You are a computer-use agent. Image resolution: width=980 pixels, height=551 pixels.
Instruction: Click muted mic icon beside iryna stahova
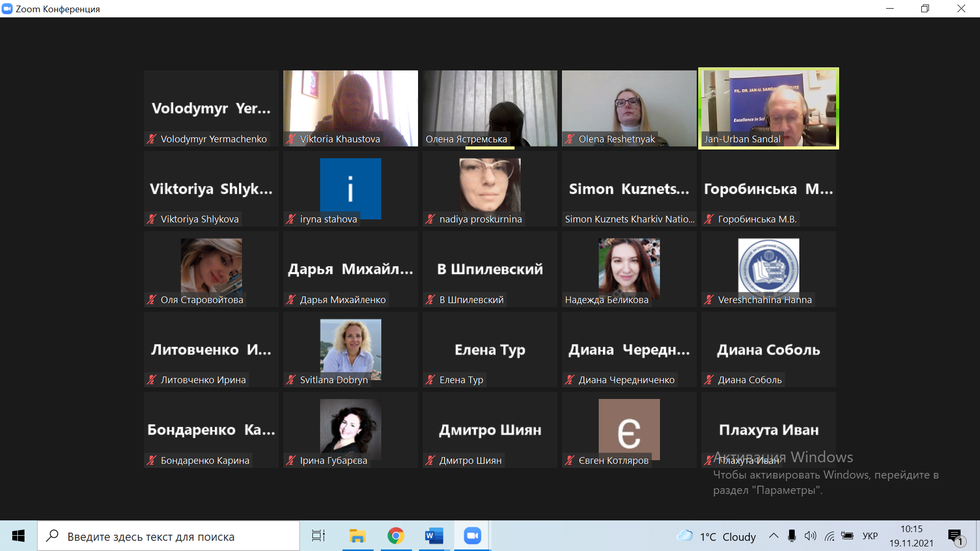point(291,219)
